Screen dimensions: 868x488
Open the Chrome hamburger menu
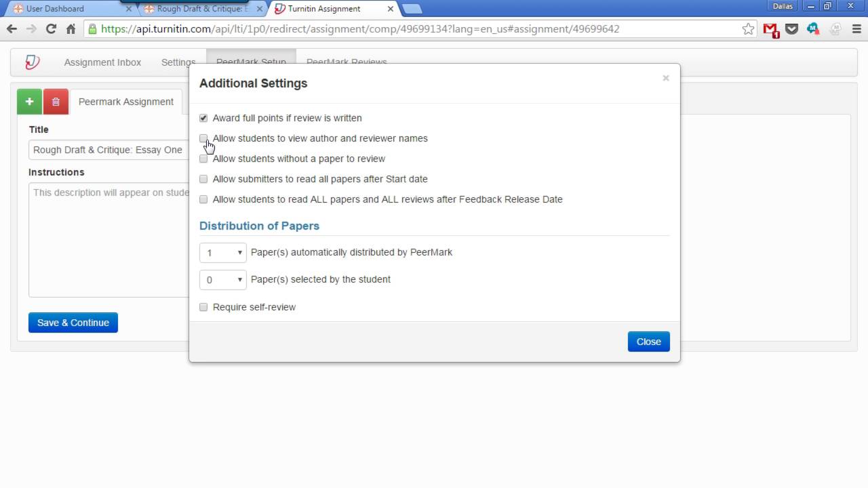pyautogui.click(x=856, y=29)
